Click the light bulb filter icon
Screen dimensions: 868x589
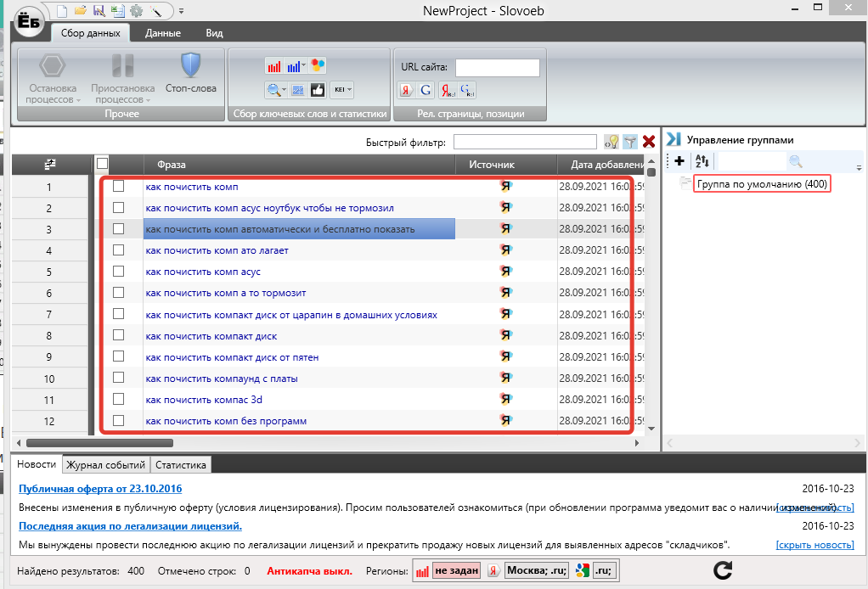(612, 142)
